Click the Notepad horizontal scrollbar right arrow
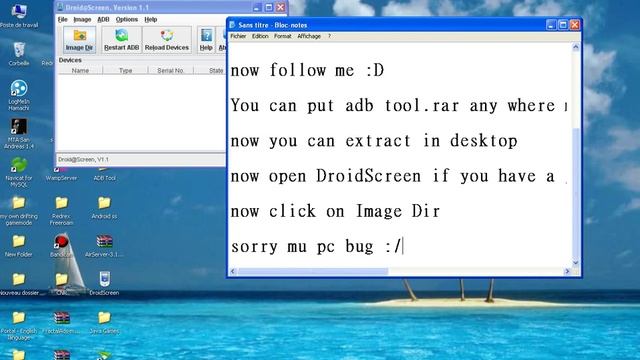The image size is (640, 360). point(567,271)
